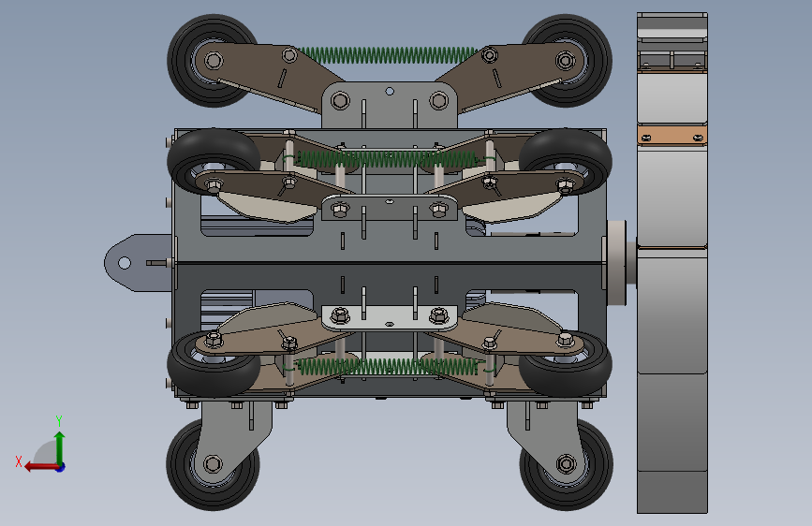Image resolution: width=812 pixels, height=526 pixels.
Task: Select the top center grey mounting bracket
Action: [x=390, y=105]
